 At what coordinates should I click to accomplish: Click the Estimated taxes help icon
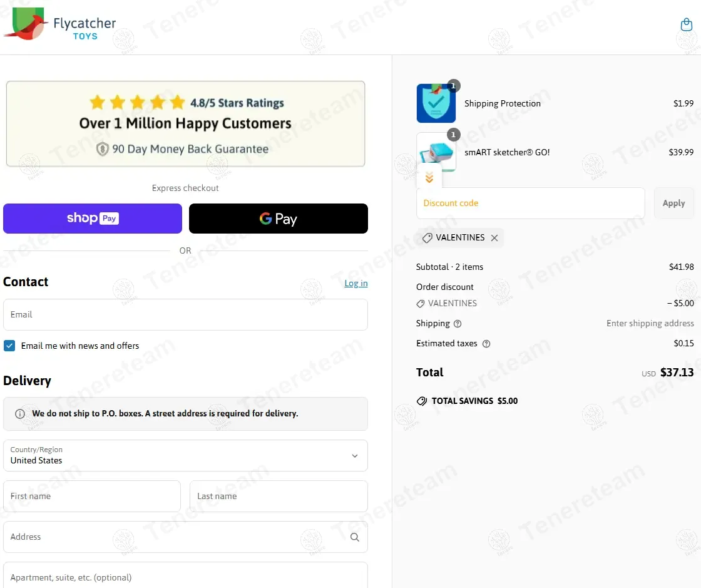tap(486, 344)
